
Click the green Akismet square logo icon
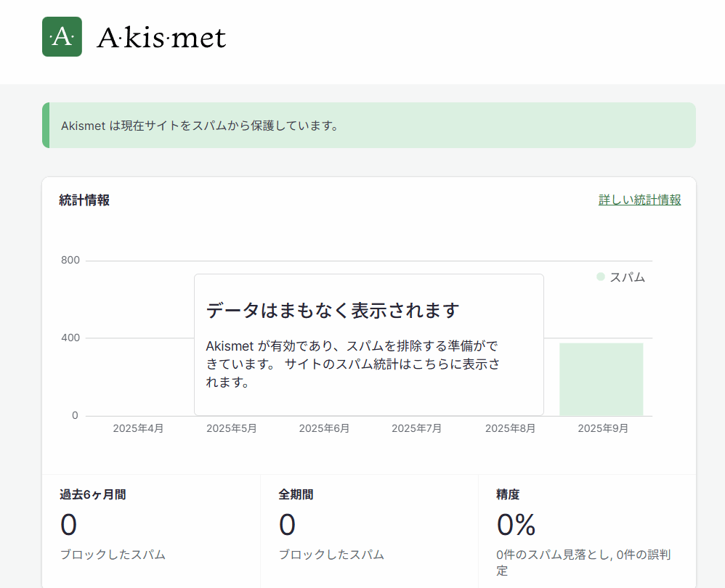coord(62,36)
